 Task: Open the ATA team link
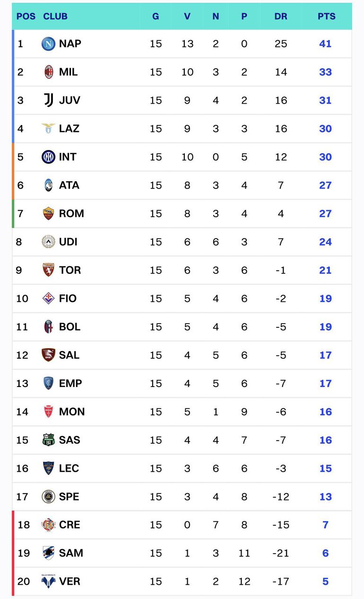69,185
